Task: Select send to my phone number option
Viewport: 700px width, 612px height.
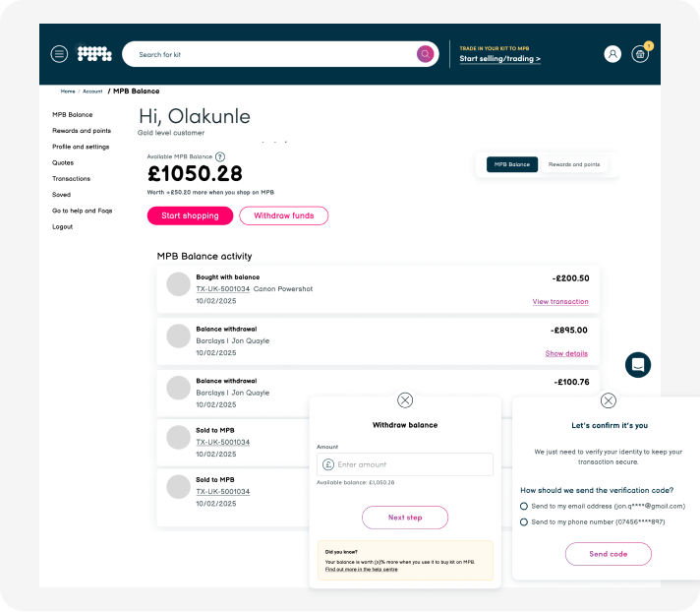Action: click(524, 522)
